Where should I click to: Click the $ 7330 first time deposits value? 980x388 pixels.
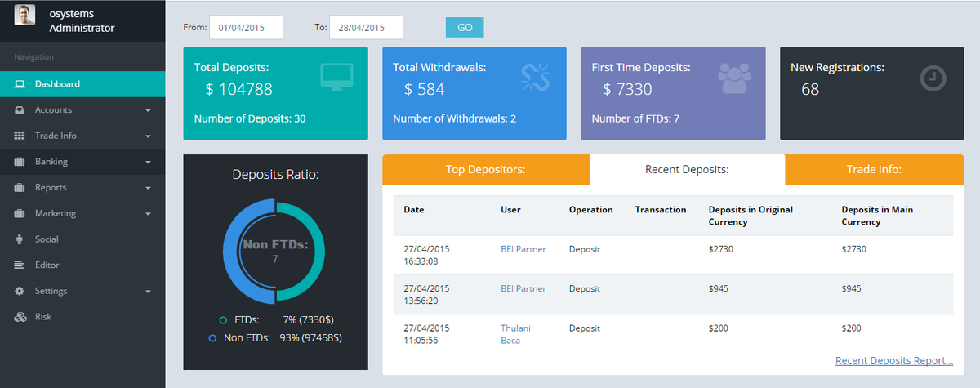(627, 90)
